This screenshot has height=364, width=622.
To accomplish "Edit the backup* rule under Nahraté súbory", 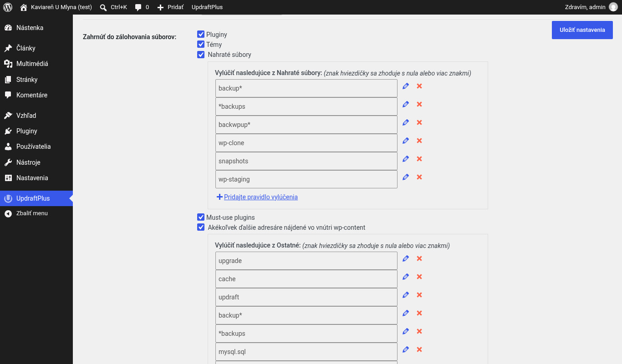I will tap(406, 86).
